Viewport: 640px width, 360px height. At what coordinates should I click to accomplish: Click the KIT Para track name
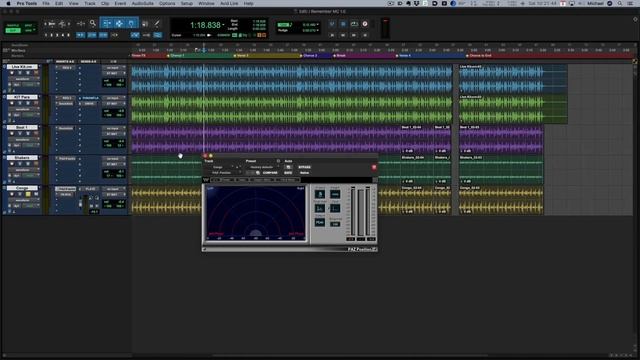click(x=22, y=97)
